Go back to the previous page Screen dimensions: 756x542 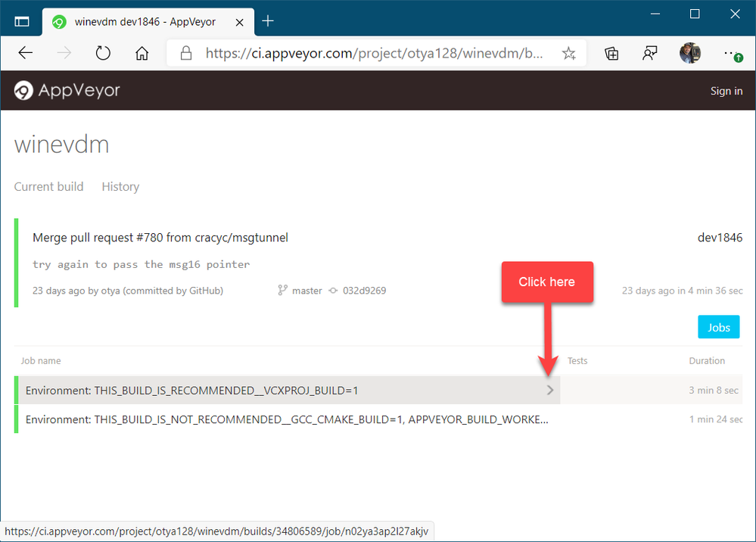(x=25, y=52)
